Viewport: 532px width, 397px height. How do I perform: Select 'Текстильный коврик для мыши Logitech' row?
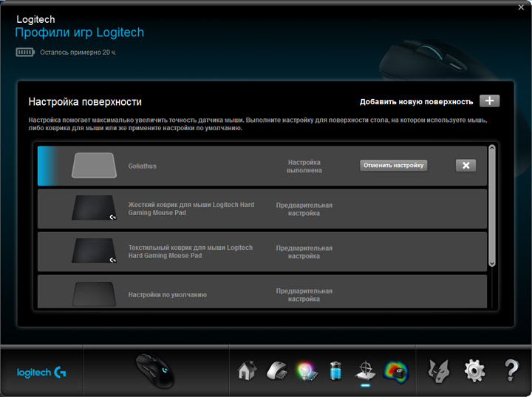[262, 251]
